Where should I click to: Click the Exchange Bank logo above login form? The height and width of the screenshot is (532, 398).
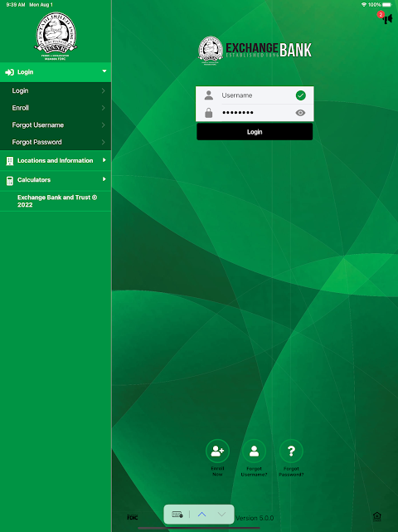(255, 51)
